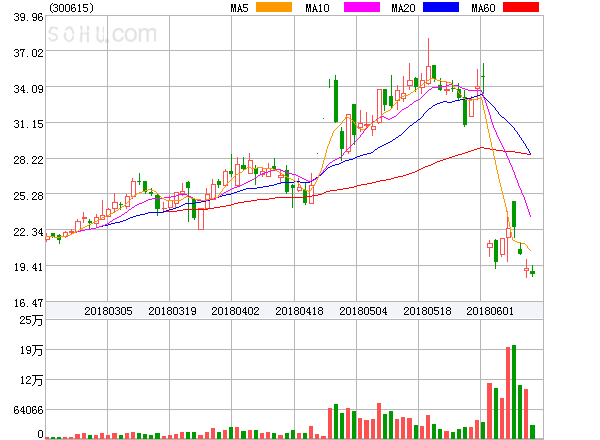Select the 20180402 date label
The width and height of the screenshot is (600, 440).
(235, 311)
